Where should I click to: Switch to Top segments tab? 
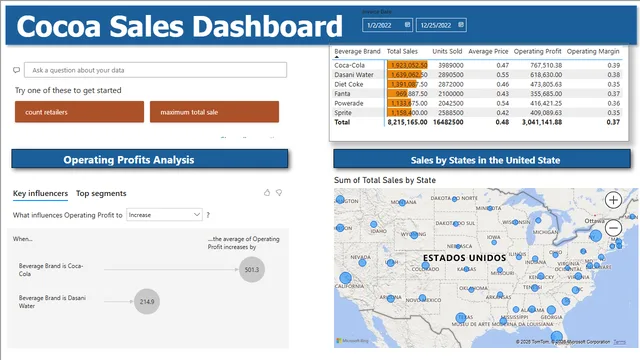click(x=101, y=193)
